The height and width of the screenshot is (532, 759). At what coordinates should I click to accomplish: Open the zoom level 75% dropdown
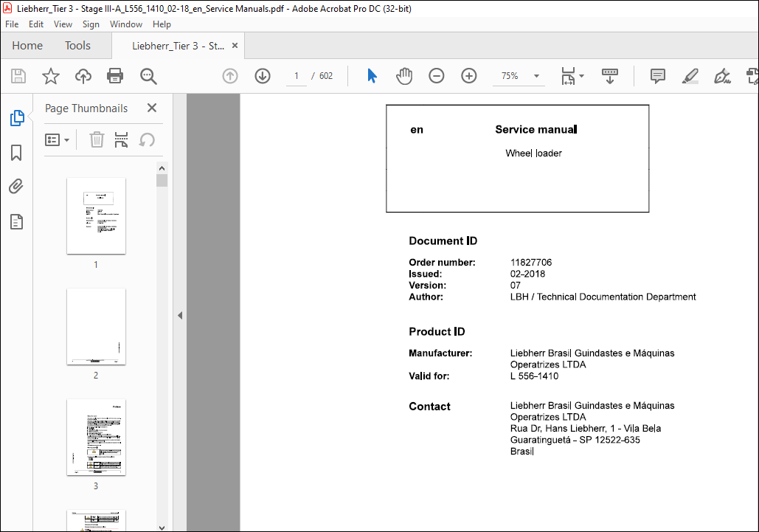point(536,76)
